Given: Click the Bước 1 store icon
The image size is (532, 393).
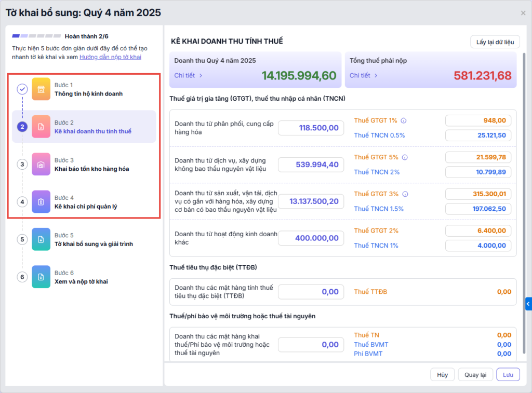Looking at the screenshot, I should click(41, 89).
